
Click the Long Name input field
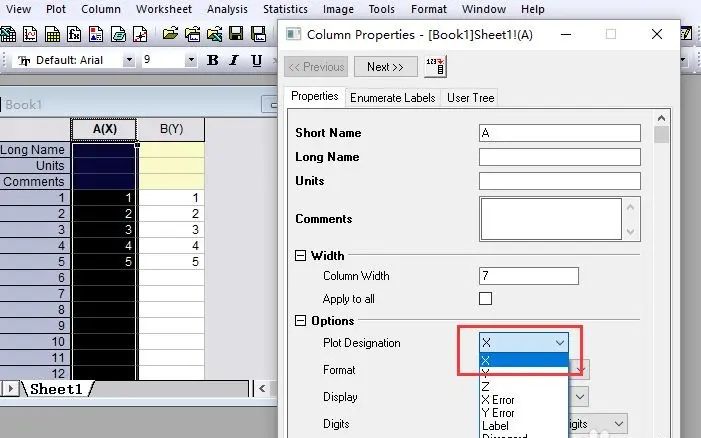click(560, 157)
